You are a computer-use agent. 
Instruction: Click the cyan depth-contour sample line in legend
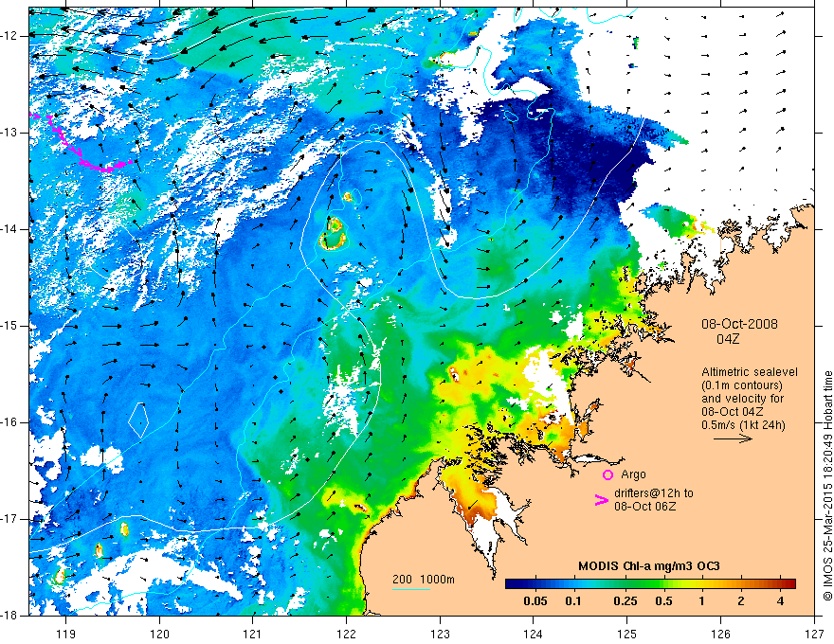point(411,589)
